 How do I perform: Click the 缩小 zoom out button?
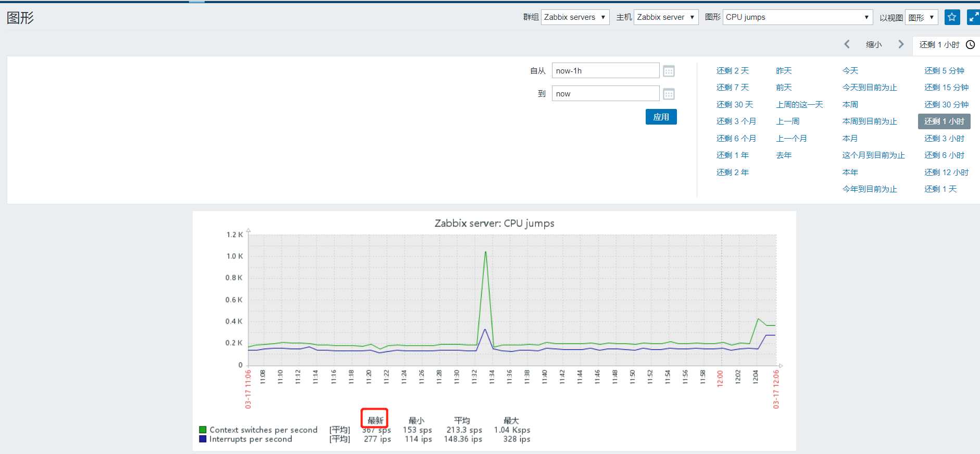tap(874, 45)
